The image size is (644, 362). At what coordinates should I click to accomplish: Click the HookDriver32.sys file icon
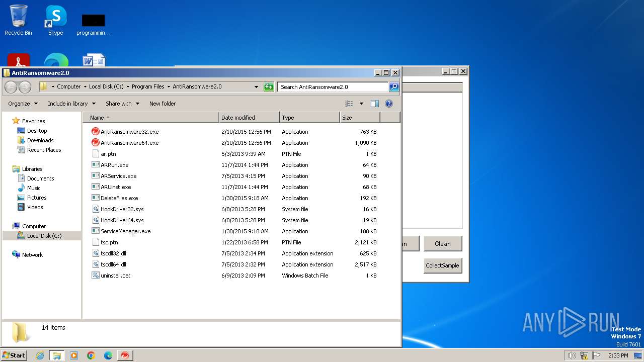(x=96, y=209)
